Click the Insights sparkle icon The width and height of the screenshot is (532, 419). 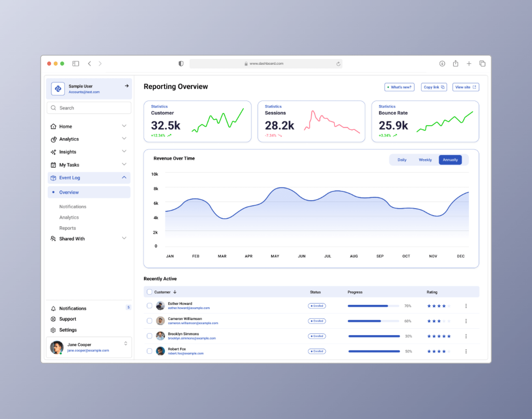pos(53,152)
